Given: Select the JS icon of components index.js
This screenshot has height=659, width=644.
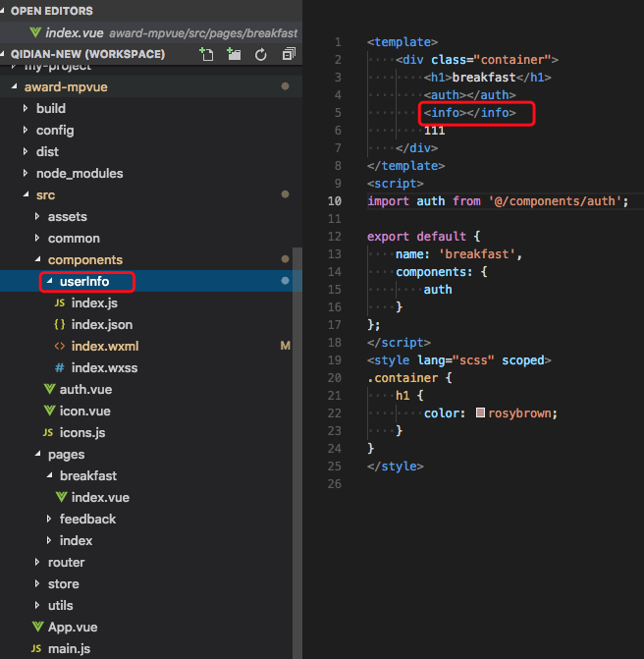Looking at the screenshot, I should [x=60, y=303].
